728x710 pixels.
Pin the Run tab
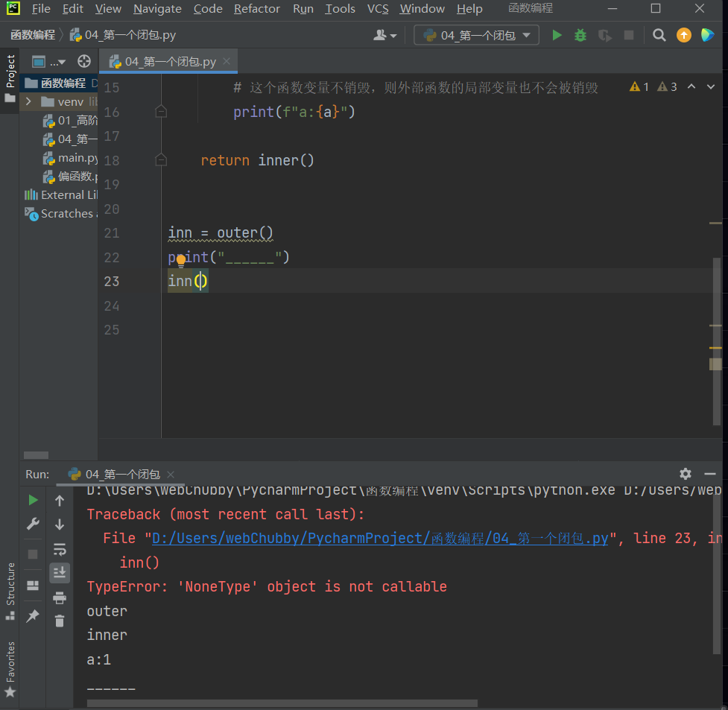click(x=33, y=615)
